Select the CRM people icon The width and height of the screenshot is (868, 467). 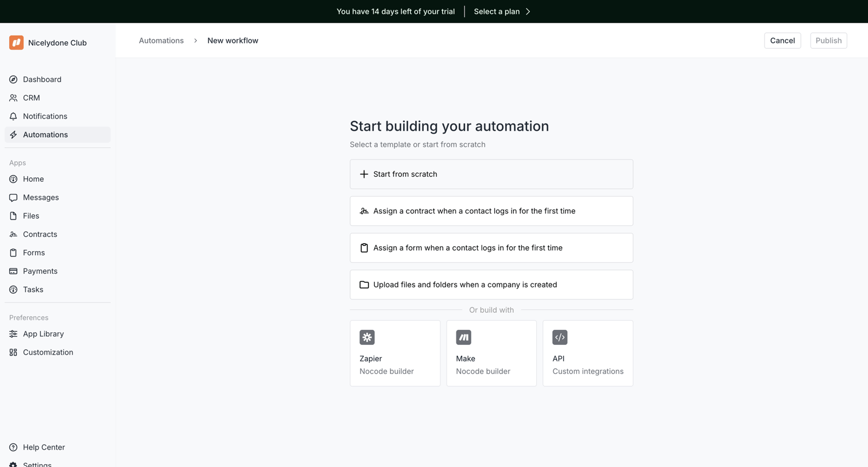[13, 98]
